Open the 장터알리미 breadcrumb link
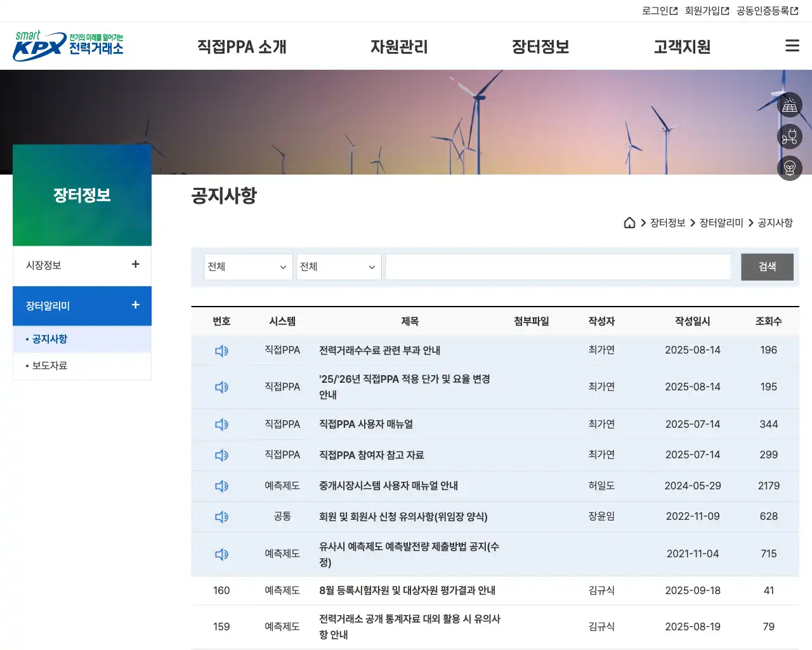 click(x=720, y=223)
